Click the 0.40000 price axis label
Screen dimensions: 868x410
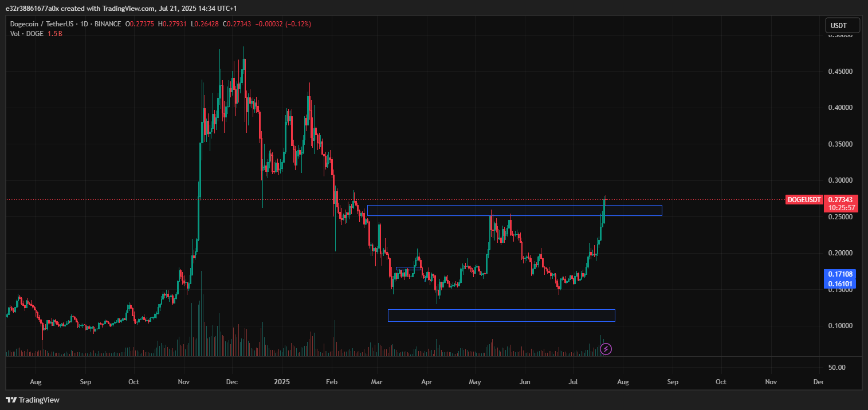click(841, 108)
